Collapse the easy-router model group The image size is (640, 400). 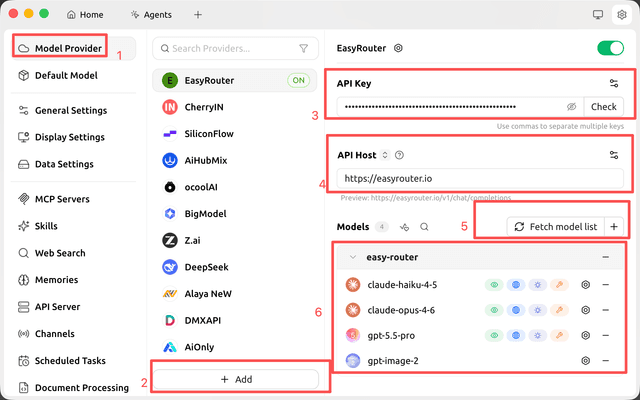[353, 257]
